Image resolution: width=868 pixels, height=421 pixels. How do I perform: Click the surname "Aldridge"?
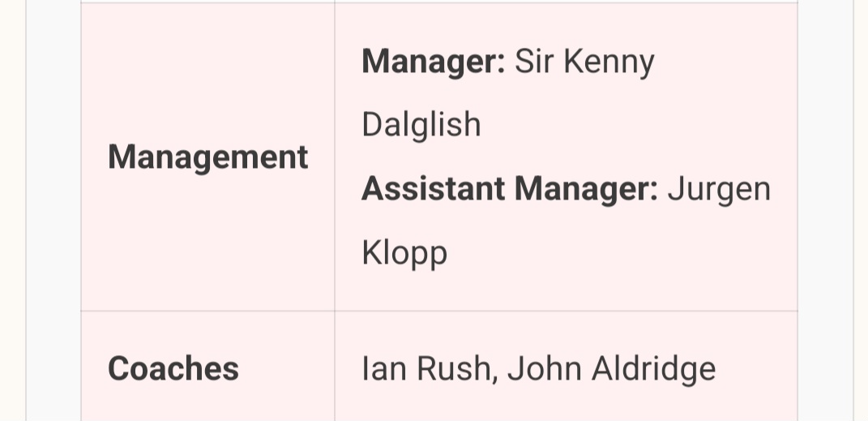pos(653,369)
